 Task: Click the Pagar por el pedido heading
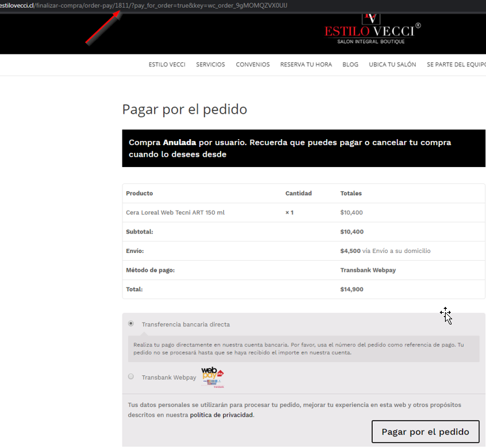coord(185,109)
